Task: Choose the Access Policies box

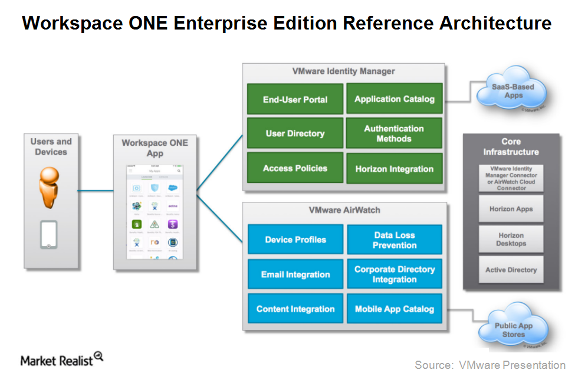Action: [295, 168]
